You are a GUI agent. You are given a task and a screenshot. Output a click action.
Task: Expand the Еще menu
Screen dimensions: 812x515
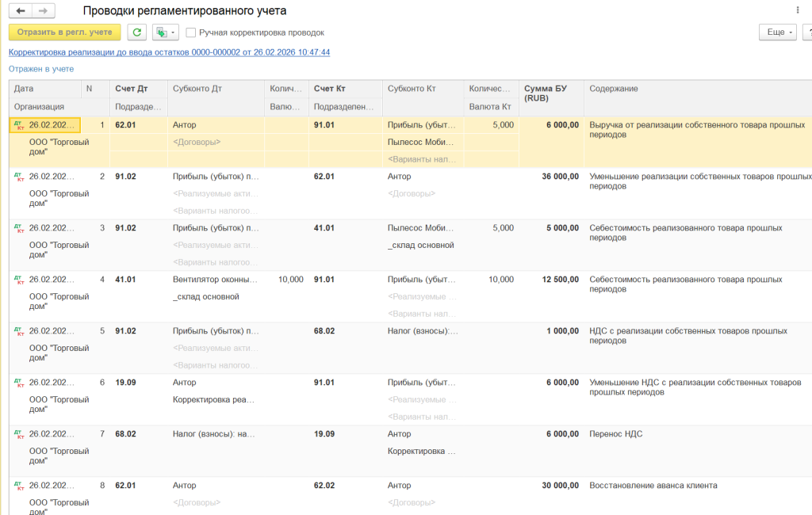pos(776,32)
